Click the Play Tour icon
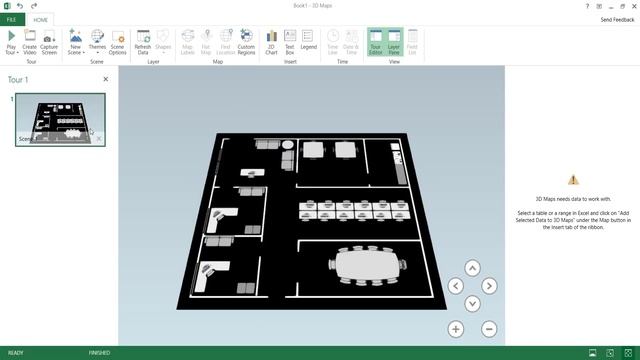Image resolution: width=640 pixels, height=360 pixels. tap(11, 36)
